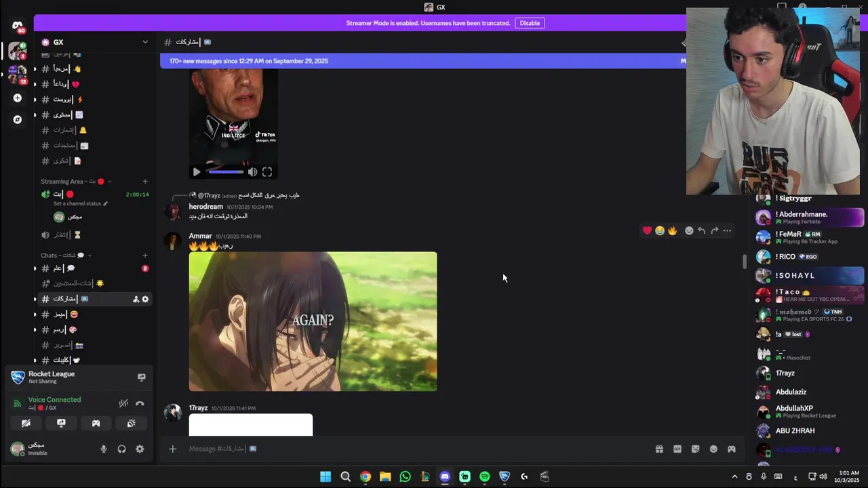Viewport: 868px width, 488px height.
Task: Collapse Chats category
Action: point(66,256)
